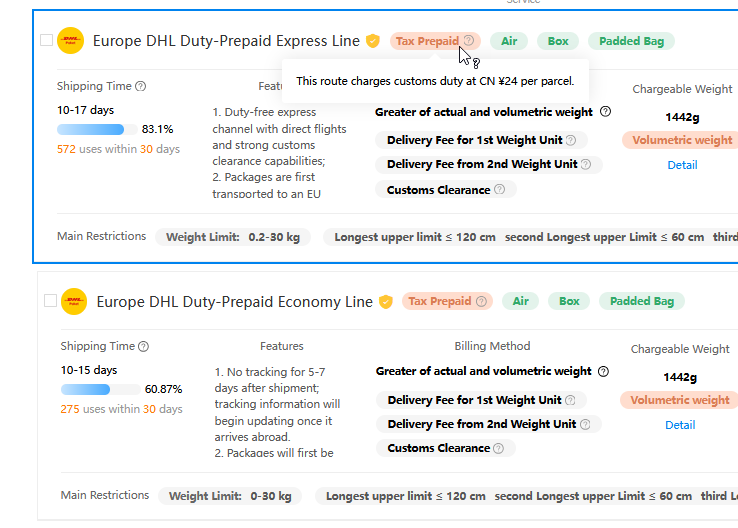Click Economy Line Customs Clearance help icon

[498, 448]
